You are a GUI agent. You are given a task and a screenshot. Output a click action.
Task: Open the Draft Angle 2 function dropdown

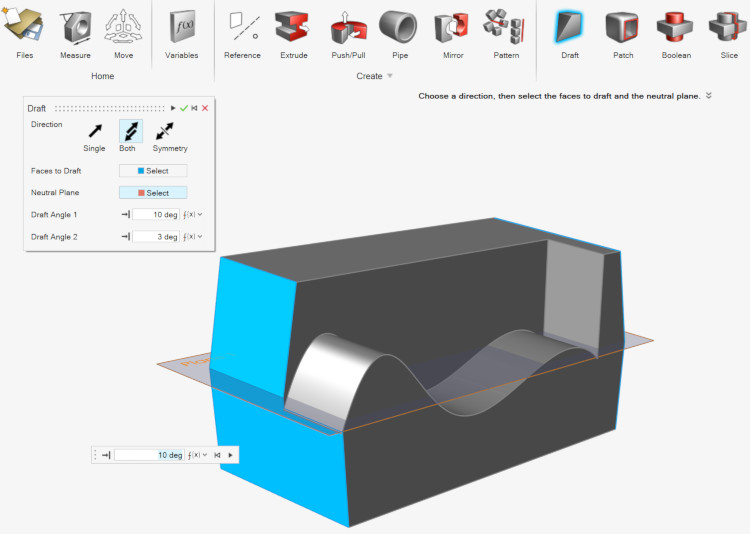tap(193, 237)
